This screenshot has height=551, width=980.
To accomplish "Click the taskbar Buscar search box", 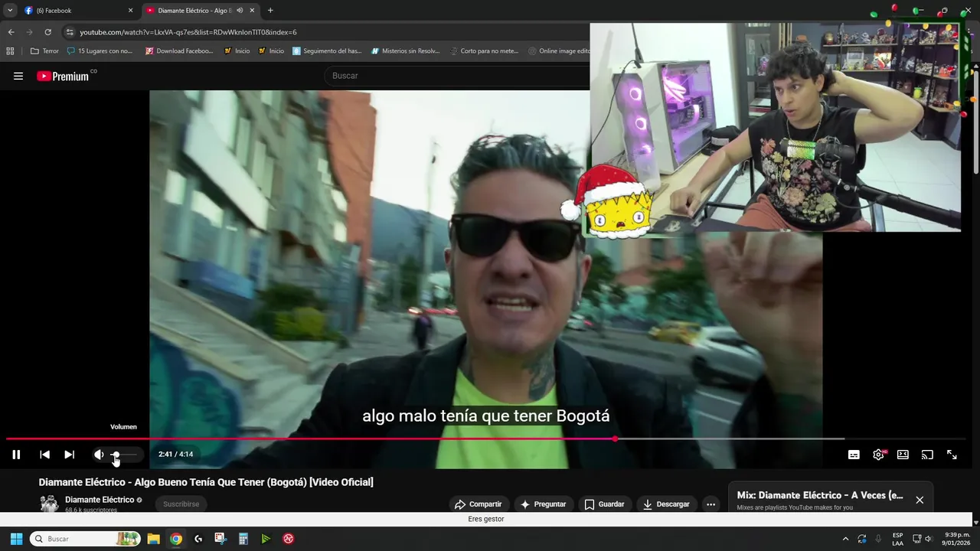I will [85, 539].
